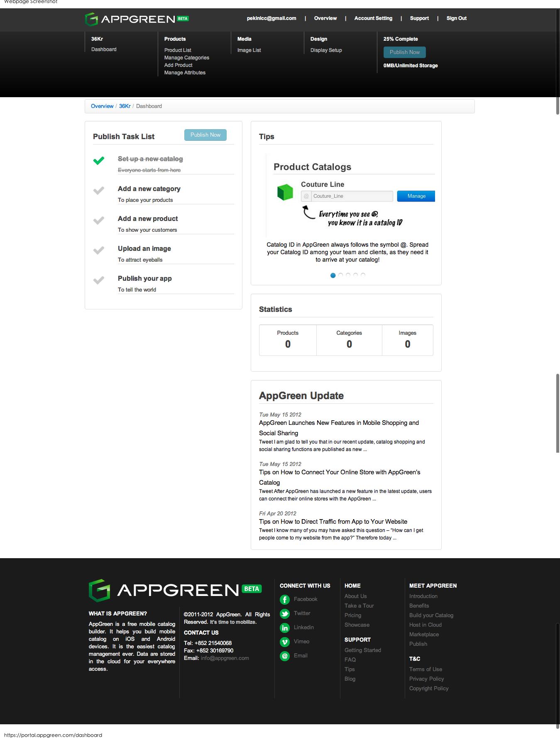Open Dashboard under 36Kr menu
The image size is (560, 738).
point(104,49)
